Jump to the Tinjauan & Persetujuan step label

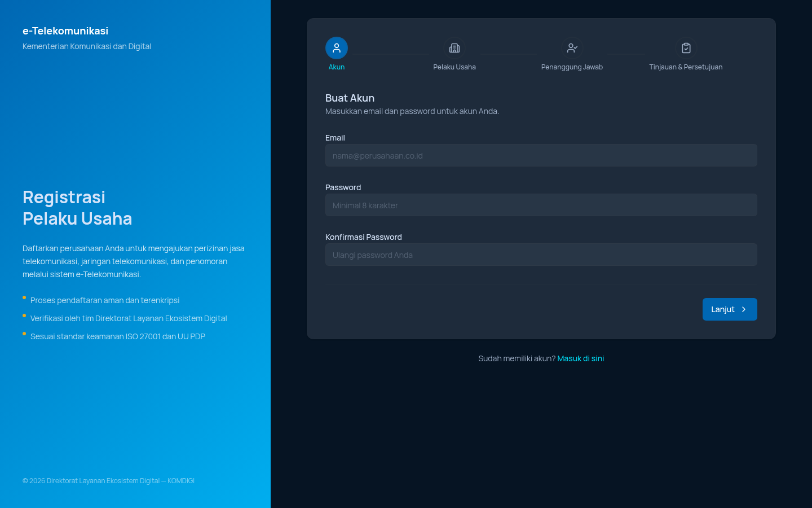(x=686, y=67)
